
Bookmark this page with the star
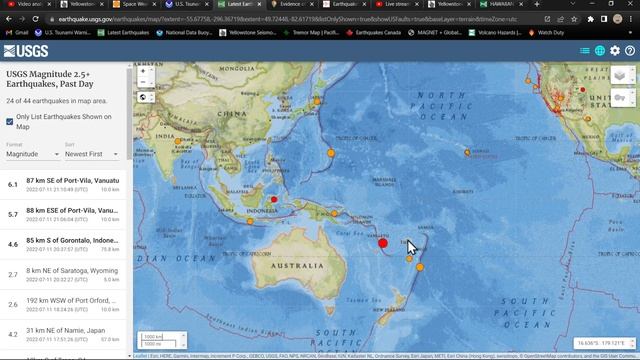tap(574, 19)
